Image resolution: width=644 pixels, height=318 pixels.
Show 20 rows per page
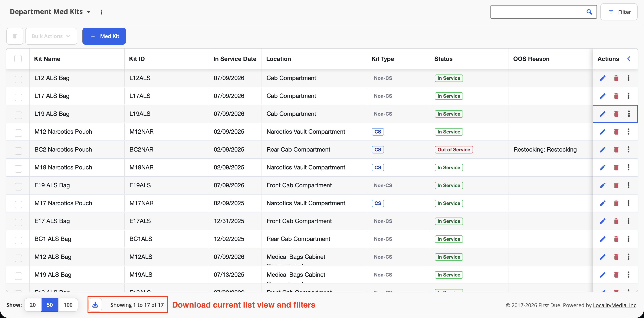[x=33, y=305]
